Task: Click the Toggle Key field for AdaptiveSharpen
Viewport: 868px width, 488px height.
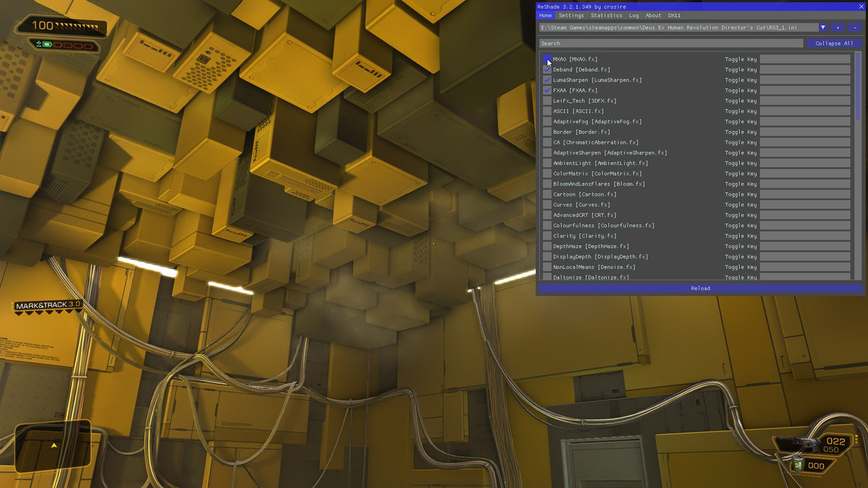Action: click(805, 152)
